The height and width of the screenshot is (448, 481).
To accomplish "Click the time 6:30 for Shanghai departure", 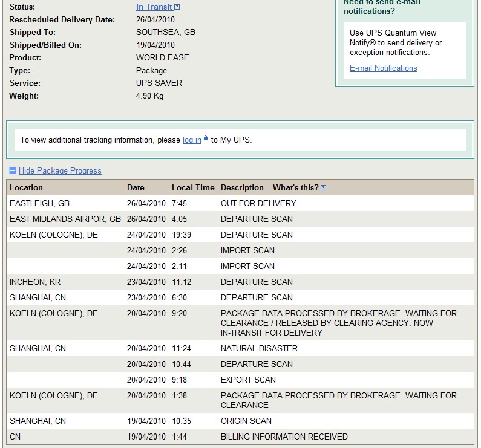I will coord(179,297).
